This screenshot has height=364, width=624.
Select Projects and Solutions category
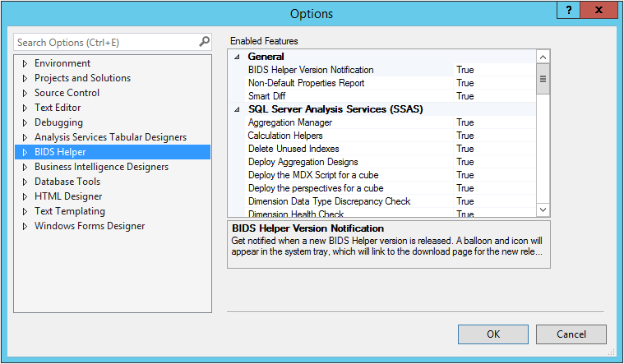[x=82, y=78]
